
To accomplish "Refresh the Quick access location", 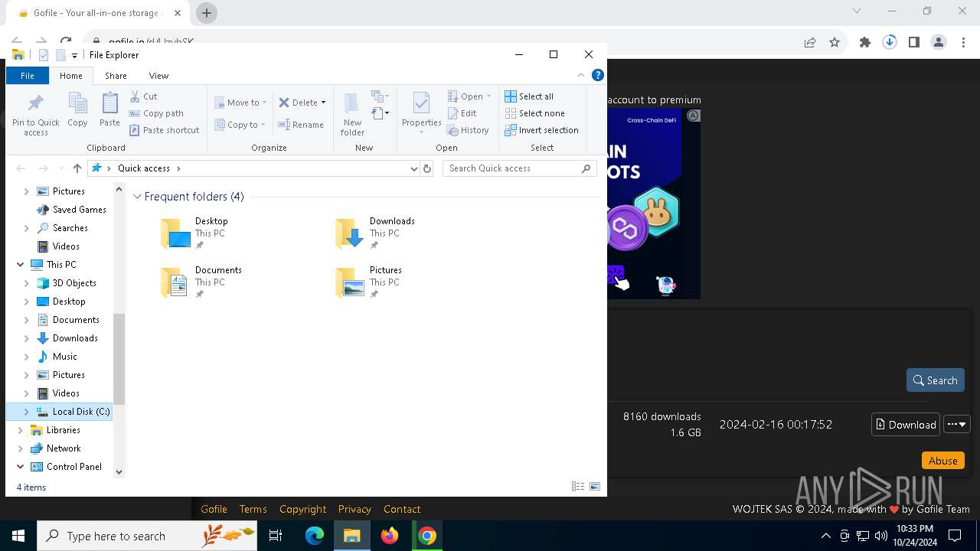I will pyautogui.click(x=427, y=168).
